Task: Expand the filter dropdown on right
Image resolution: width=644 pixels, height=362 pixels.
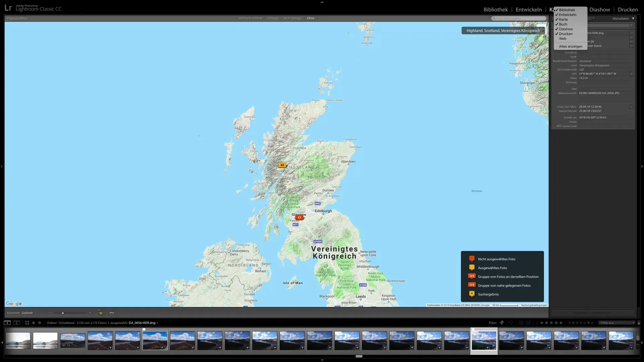Action: click(x=633, y=323)
